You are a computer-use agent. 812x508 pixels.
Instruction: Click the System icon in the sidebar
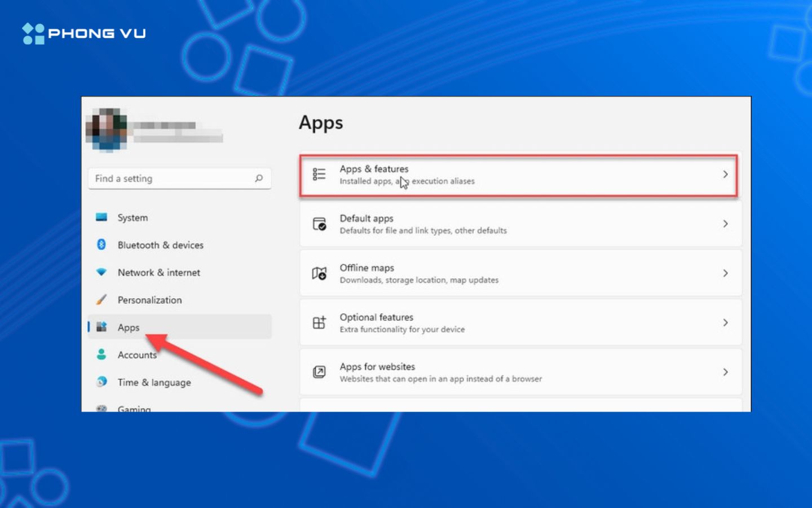click(101, 217)
